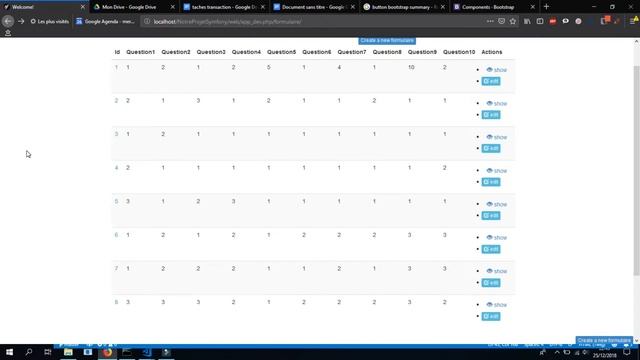Click the taskbar date and clock
Viewport: 640px width, 360px height.
pyautogui.click(x=605, y=352)
